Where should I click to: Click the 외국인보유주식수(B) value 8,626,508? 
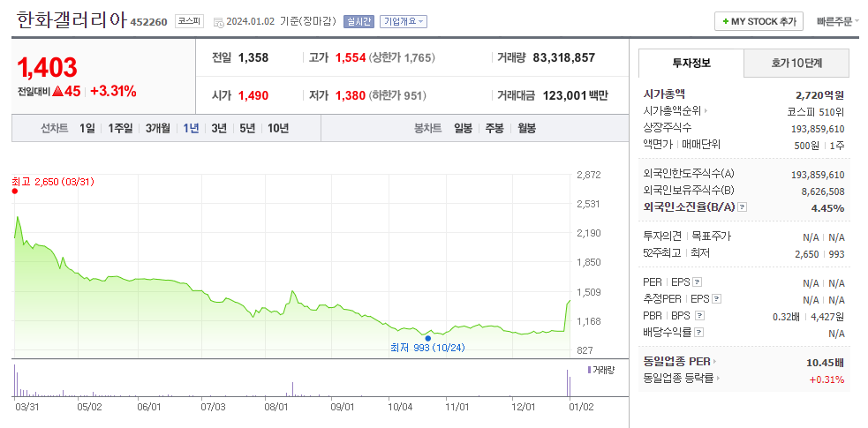pos(823,191)
